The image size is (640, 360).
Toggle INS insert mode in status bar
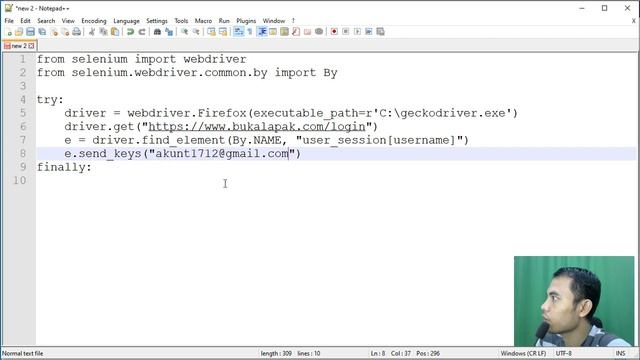tap(620, 353)
